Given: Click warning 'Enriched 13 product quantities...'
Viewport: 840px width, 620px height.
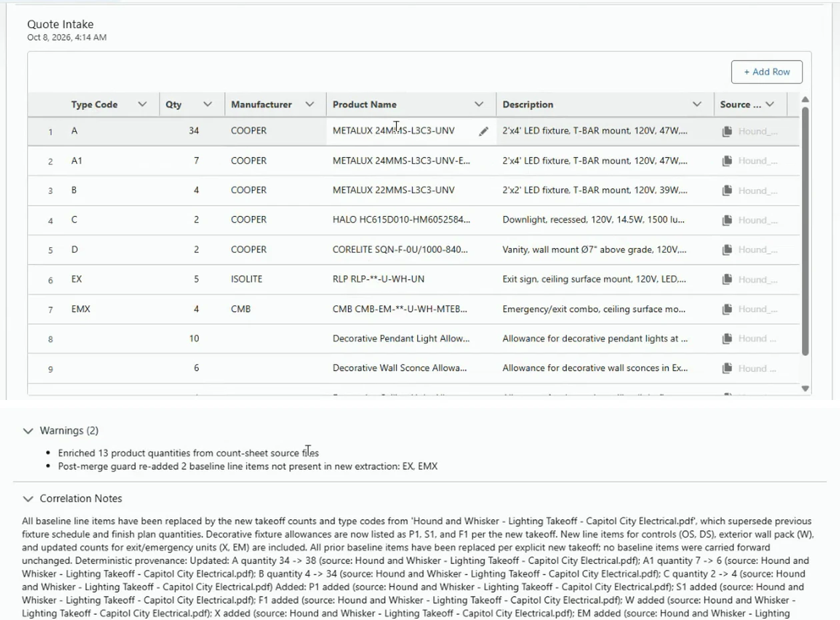Looking at the screenshot, I should click(x=189, y=453).
